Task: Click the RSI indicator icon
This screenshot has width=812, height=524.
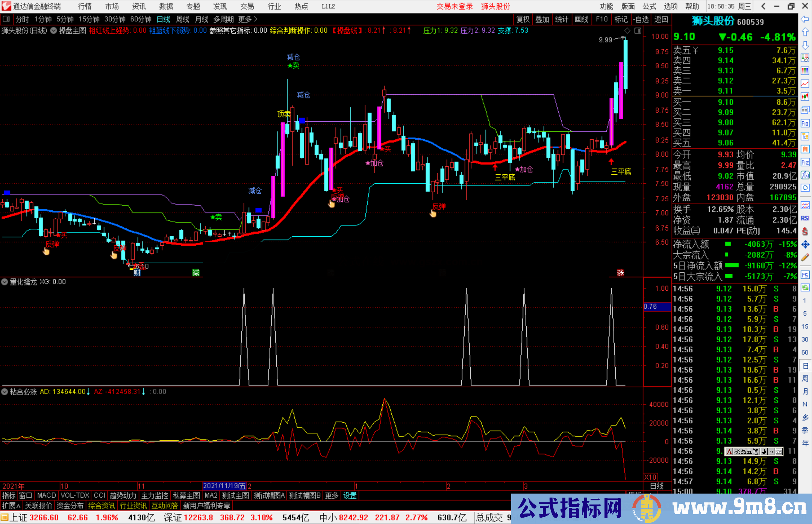Action: (805, 218)
